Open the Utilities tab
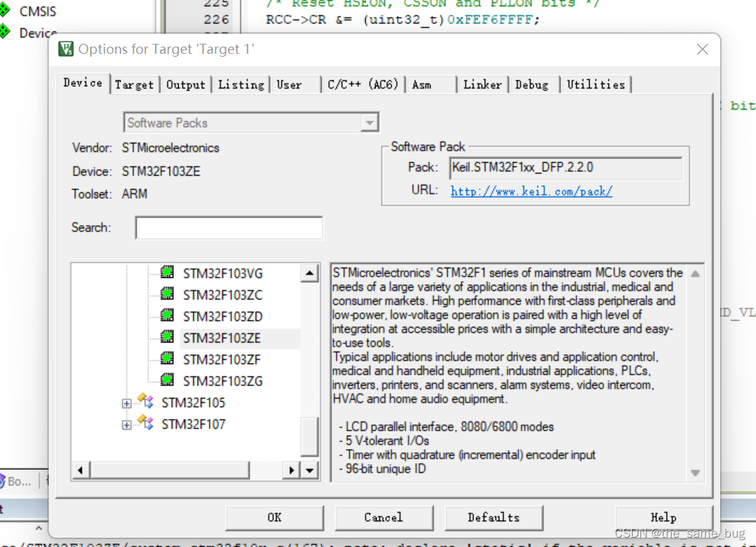 click(x=596, y=85)
